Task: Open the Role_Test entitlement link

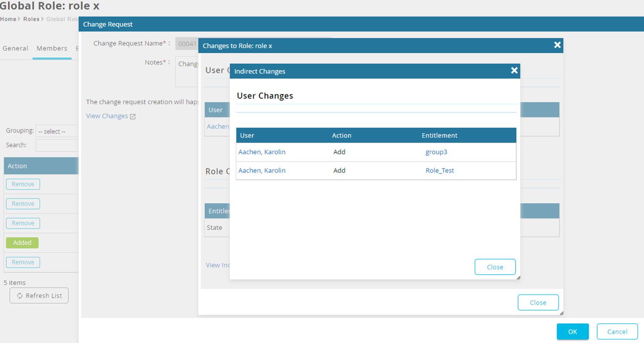Action: [440, 170]
